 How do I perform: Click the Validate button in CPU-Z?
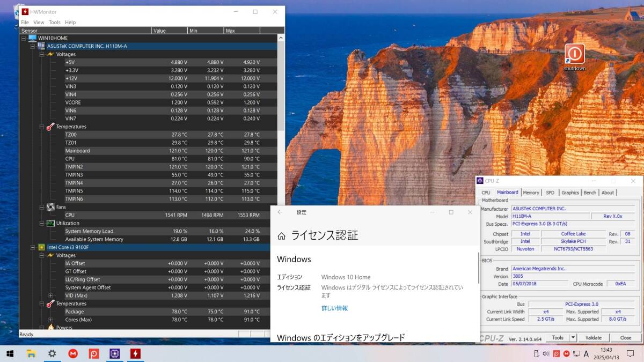coord(593,338)
